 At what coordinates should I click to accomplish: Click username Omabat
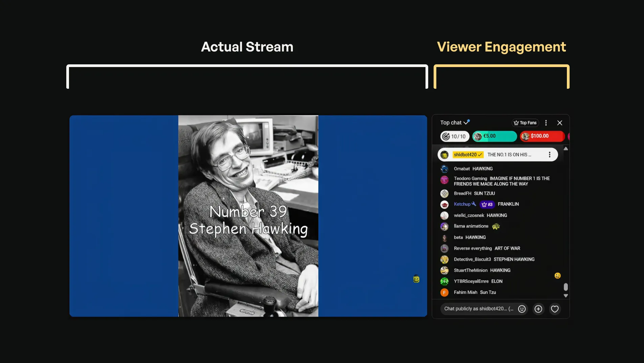pos(462,169)
